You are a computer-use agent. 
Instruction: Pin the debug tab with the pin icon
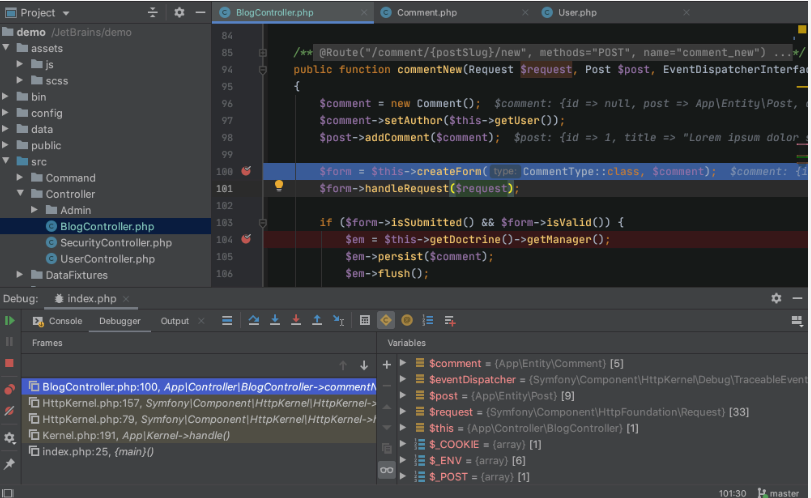click(x=9, y=464)
